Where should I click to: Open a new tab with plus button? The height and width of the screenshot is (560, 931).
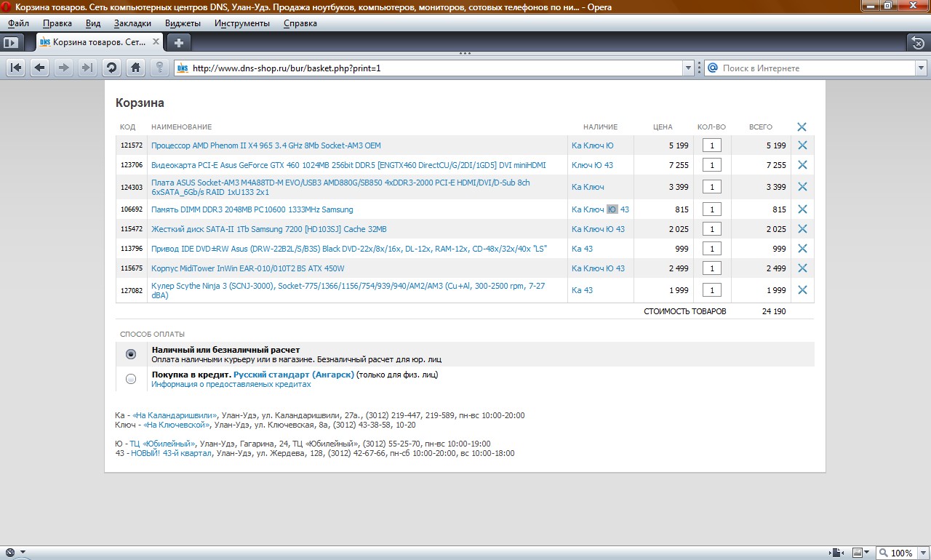pyautogui.click(x=179, y=42)
